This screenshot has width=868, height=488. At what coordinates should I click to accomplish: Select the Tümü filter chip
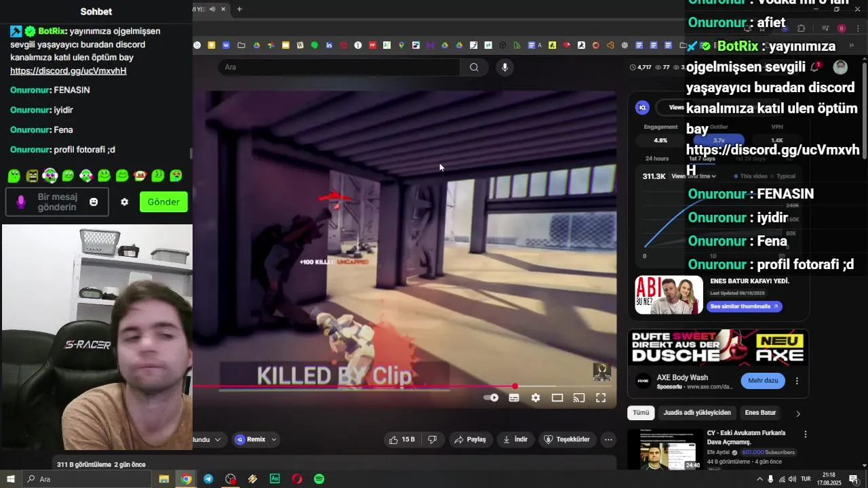[x=641, y=413]
